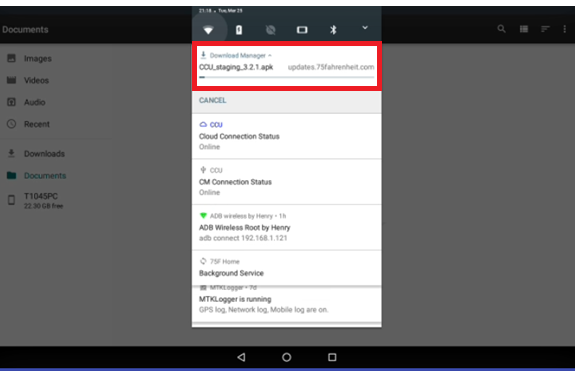Image resolution: width=577 pixels, height=374 pixels.
Task: Open Downloads in the Documents sidebar
Action: click(55, 154)
